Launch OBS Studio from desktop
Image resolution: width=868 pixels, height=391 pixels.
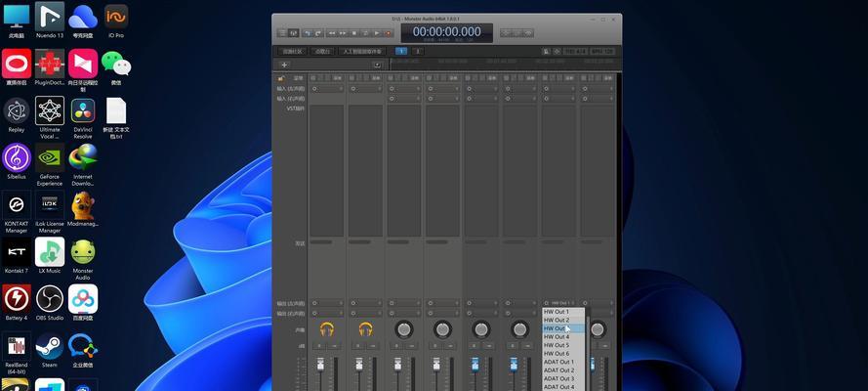click(x=50, y=303)
